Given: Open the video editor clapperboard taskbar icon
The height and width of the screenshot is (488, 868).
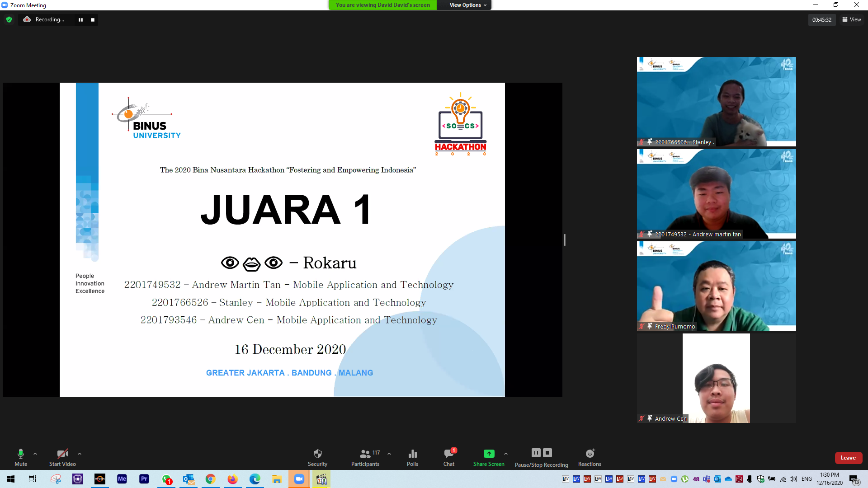Looking at the screenshot, I should pyautogui.click(x=321, y=479).
